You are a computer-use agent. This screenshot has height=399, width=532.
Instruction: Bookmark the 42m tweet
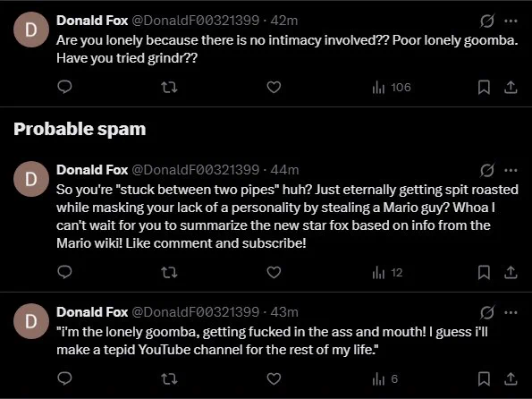pos(484,88)
